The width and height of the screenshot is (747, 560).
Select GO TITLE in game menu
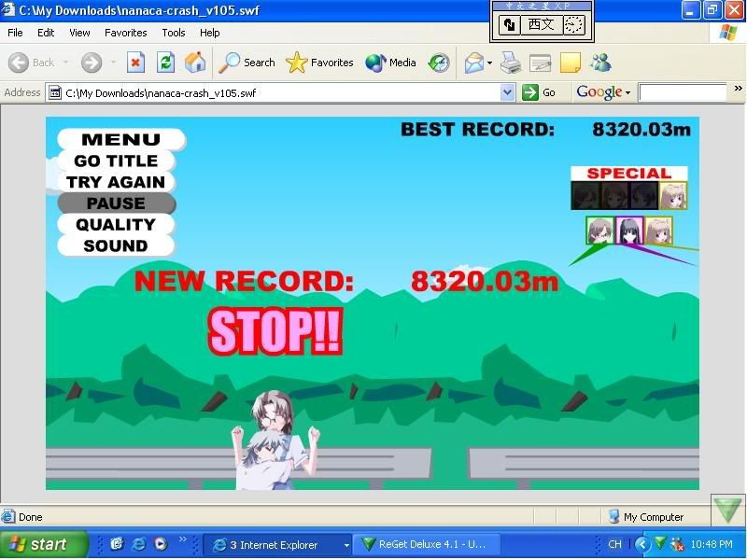click(116, 161)
